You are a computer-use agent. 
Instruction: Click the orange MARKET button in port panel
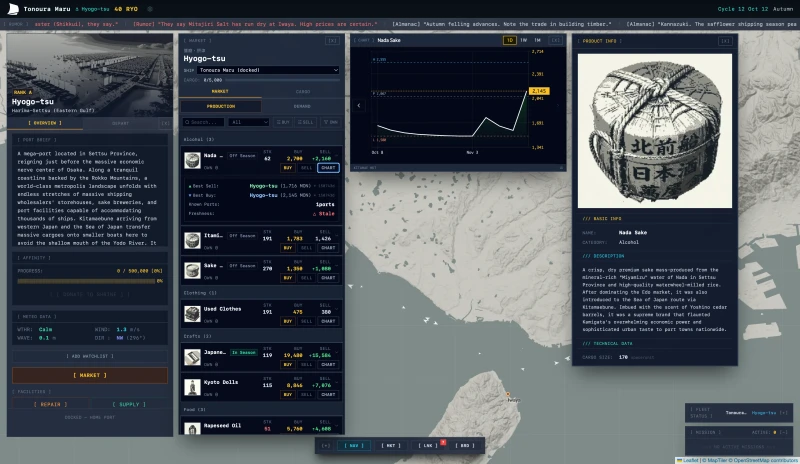tap(90, 375)
